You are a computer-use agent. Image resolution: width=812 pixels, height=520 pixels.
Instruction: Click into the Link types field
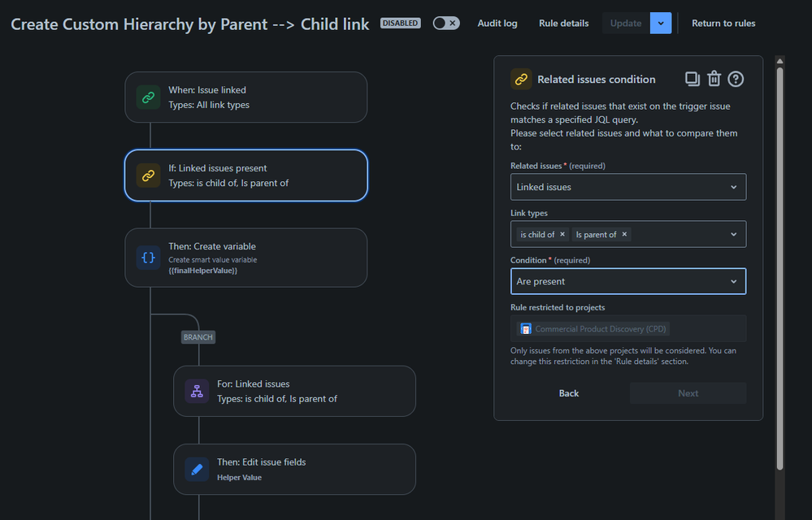[679, 235]
